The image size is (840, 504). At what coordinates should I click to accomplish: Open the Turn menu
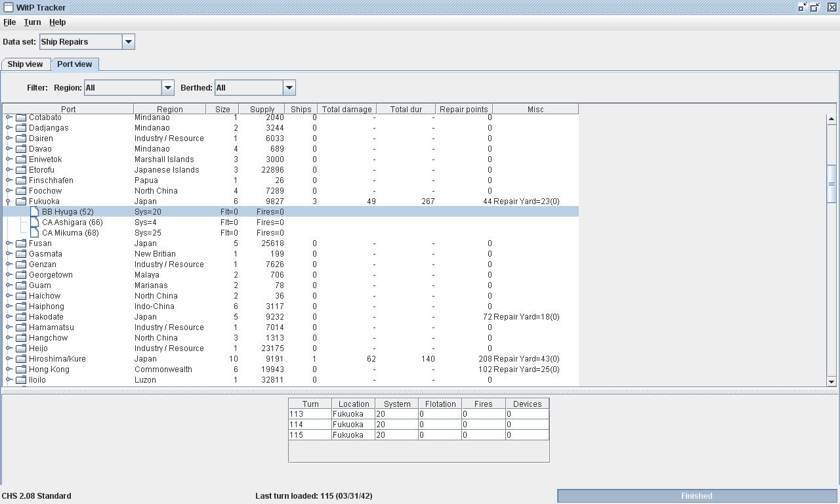point(32,22)
